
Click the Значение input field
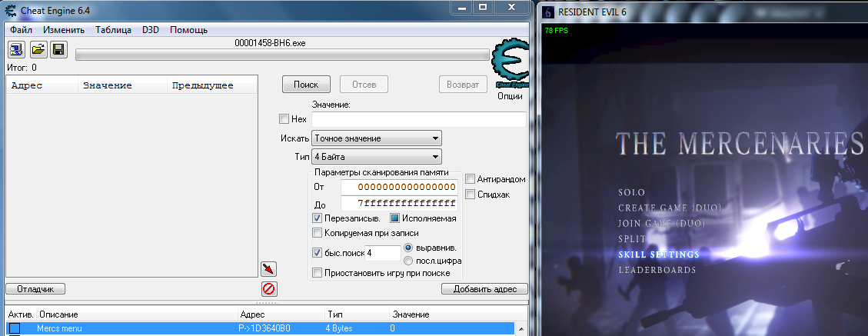point(418,119)
